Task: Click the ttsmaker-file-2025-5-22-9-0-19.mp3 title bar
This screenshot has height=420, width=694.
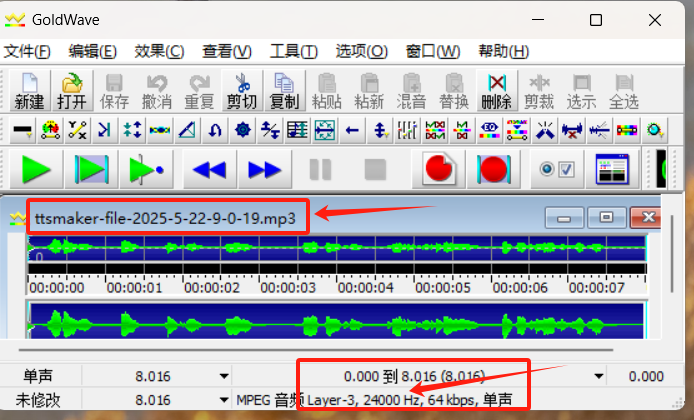Action: click(x=165, y=218)
